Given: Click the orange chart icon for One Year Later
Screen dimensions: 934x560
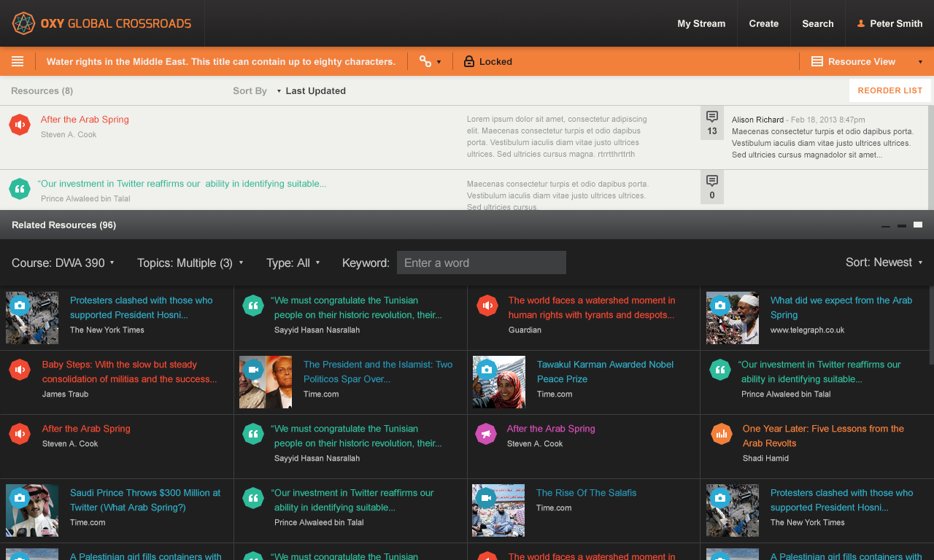Looking at the screenshot, I should point(722,434).
